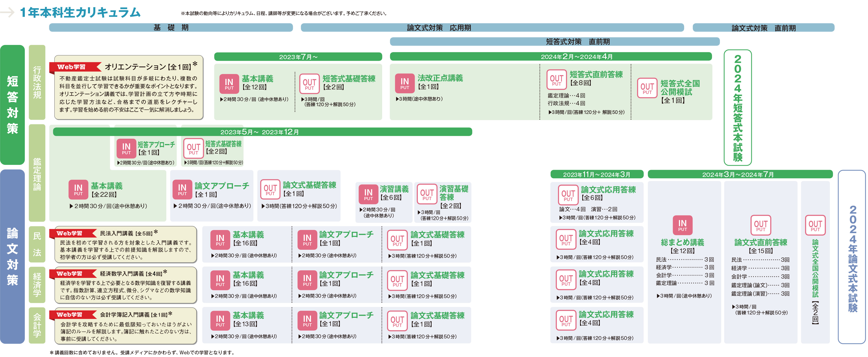Click the 基礎期 header bar

coord(171,28)
